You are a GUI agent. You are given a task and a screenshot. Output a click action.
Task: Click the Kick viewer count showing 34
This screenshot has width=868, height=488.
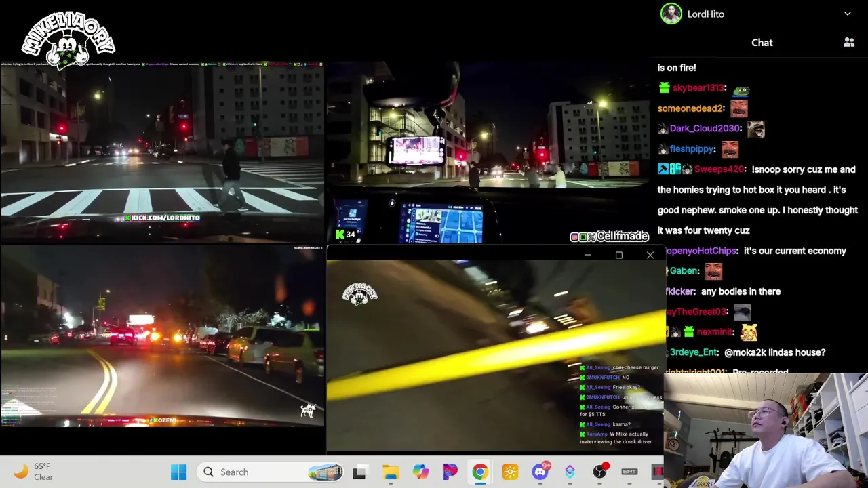pos(345,235)
